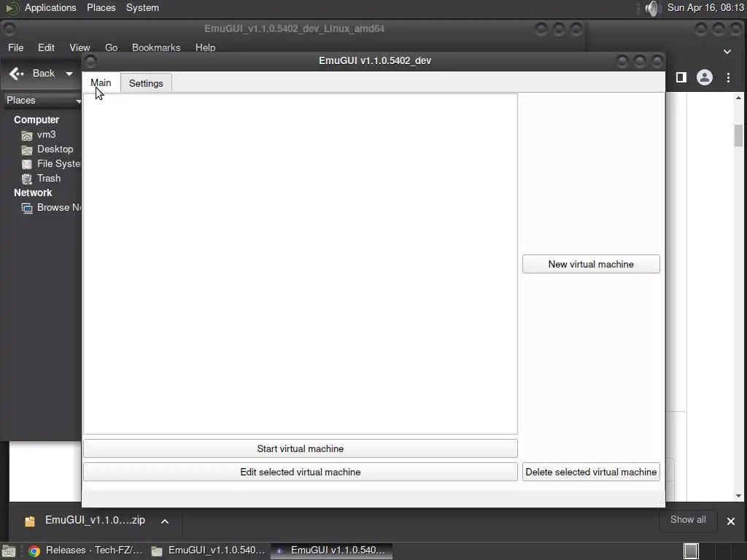
Task: Open the Help menu in file manager
Action: [205, 47]
